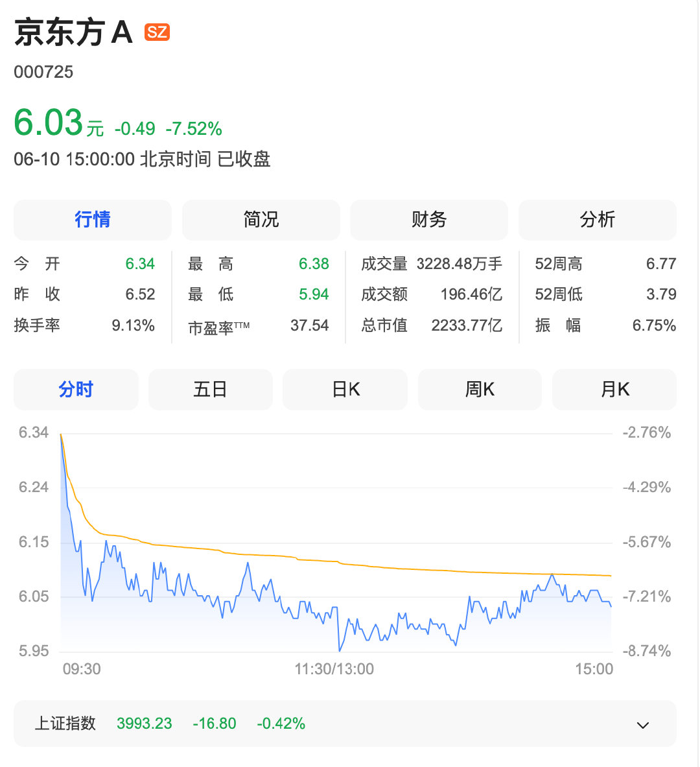700x767 pixels.
Task: Switch chart to 五日 view
Action: coord(211,390)
